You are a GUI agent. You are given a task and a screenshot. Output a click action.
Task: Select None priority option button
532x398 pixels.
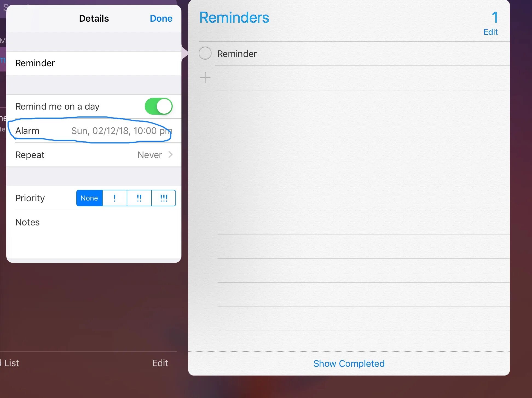[x=88, y=198]
